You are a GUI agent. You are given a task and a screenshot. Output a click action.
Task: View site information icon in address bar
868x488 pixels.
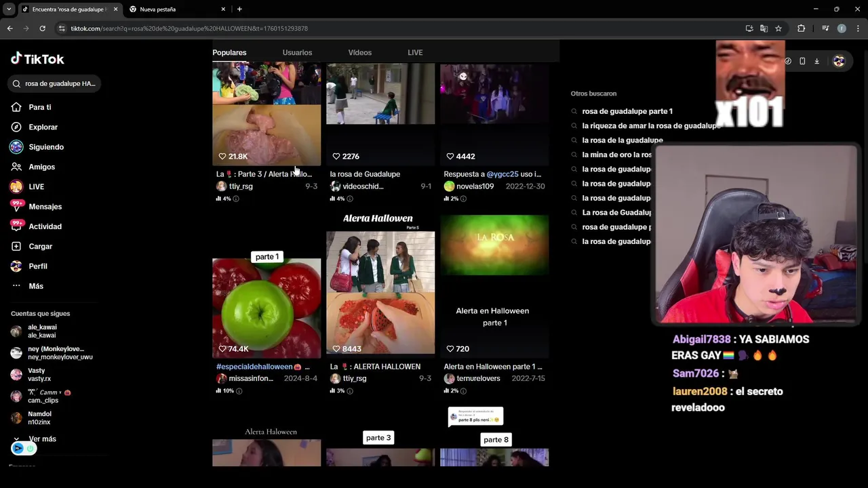tap(62, 28)
